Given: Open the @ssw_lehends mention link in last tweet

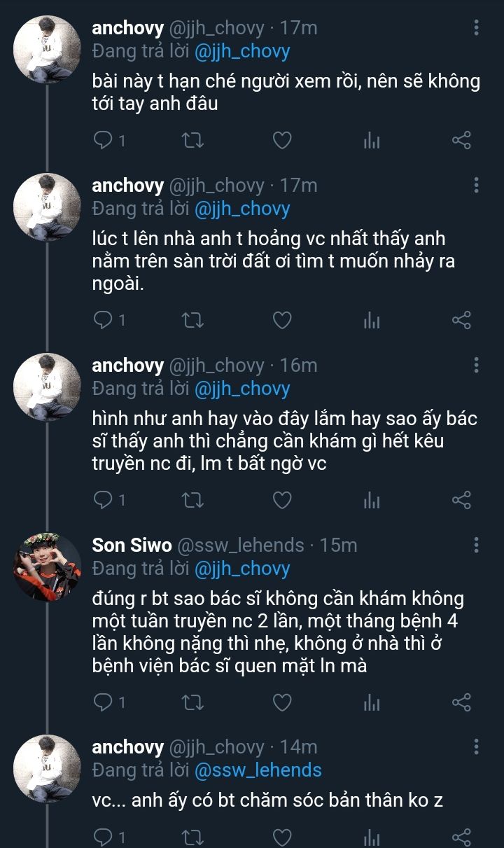Looking at the screenshot, I should (258, 770).
